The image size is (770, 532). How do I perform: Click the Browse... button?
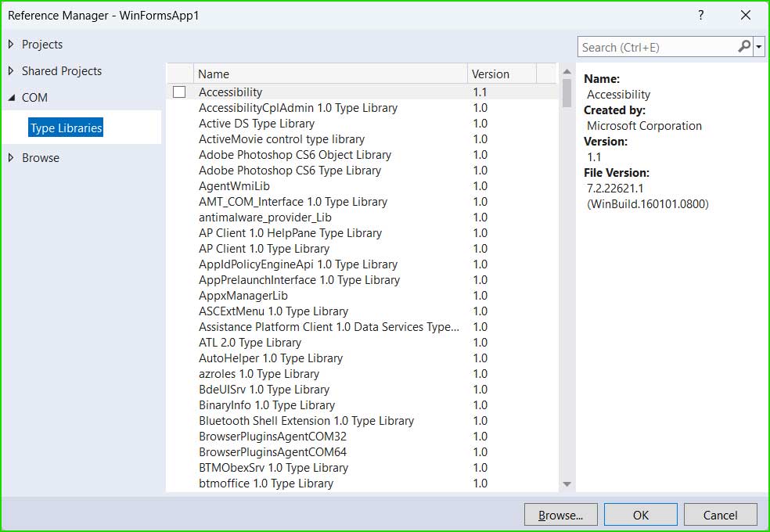(561, 515)
